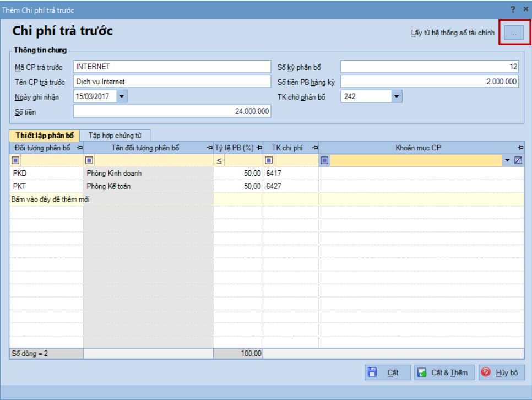Pin the Đối tượng phân bổ column
532x400 pixels.
click(x=80, y=148)
